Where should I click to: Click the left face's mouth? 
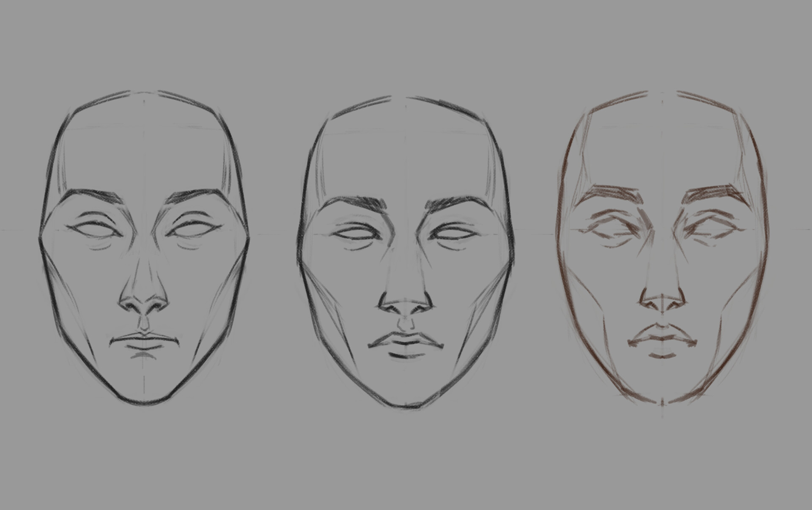(x=144, y=338)
